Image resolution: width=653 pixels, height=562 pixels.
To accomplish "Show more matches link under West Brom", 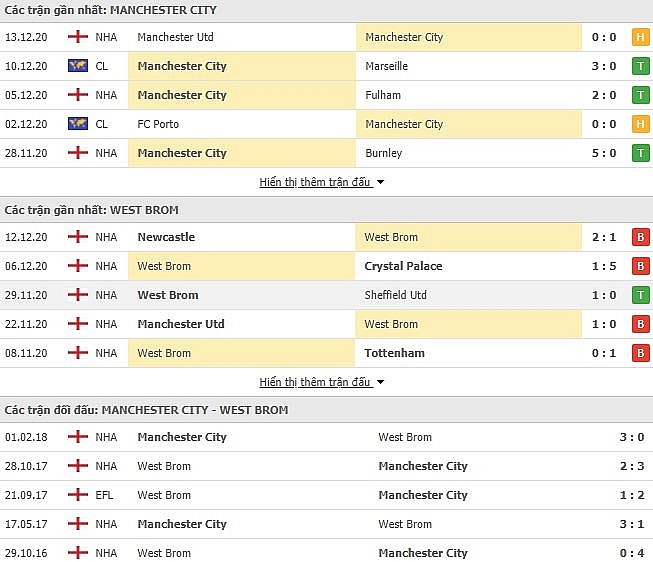I will 315,382.
